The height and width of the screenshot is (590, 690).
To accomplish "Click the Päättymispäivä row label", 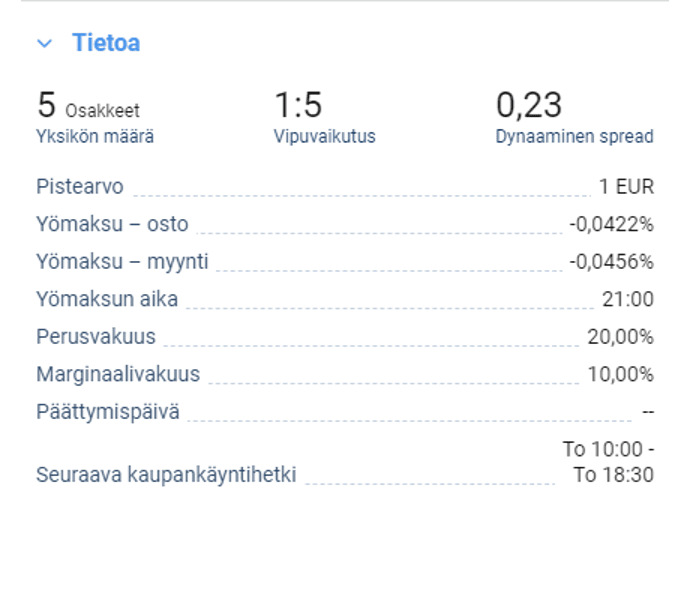I will [x=108, y=411].
